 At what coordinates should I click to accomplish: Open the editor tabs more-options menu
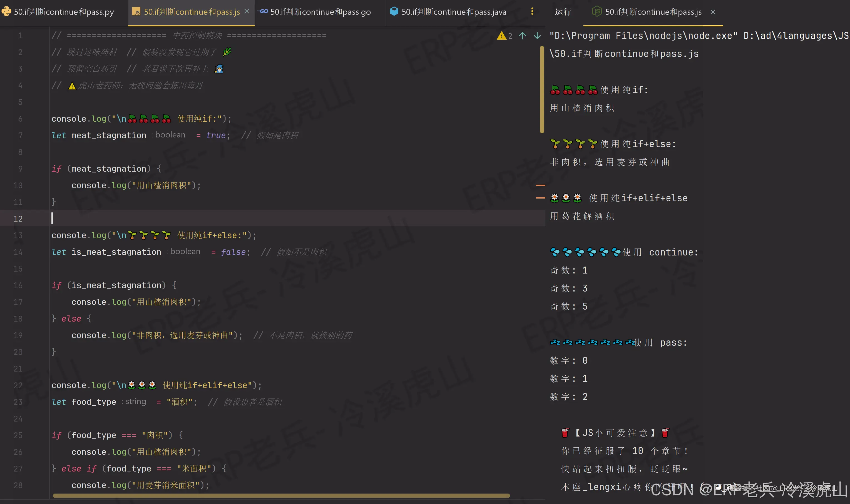(x=532, y=12)
